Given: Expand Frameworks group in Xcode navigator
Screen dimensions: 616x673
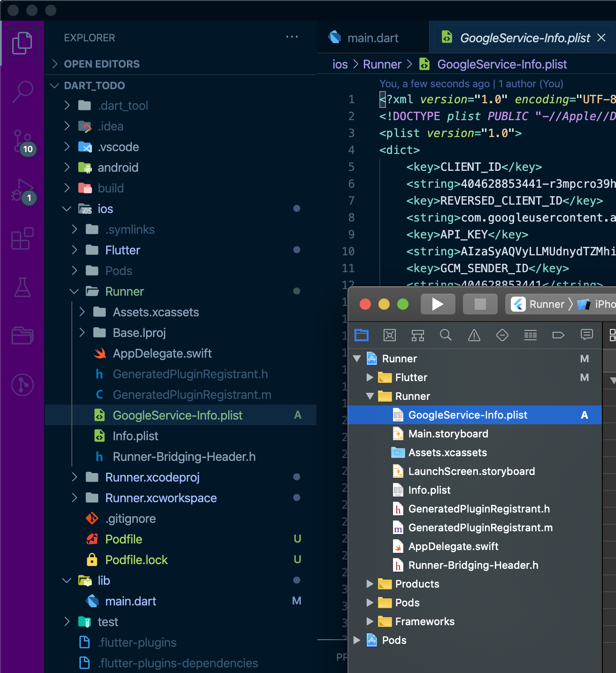Looking at the screenshot, I should 370,621.
